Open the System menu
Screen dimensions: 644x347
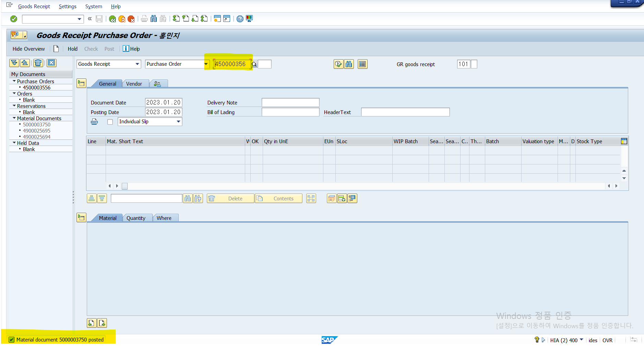pyautogui.click(x=94, y=7)
